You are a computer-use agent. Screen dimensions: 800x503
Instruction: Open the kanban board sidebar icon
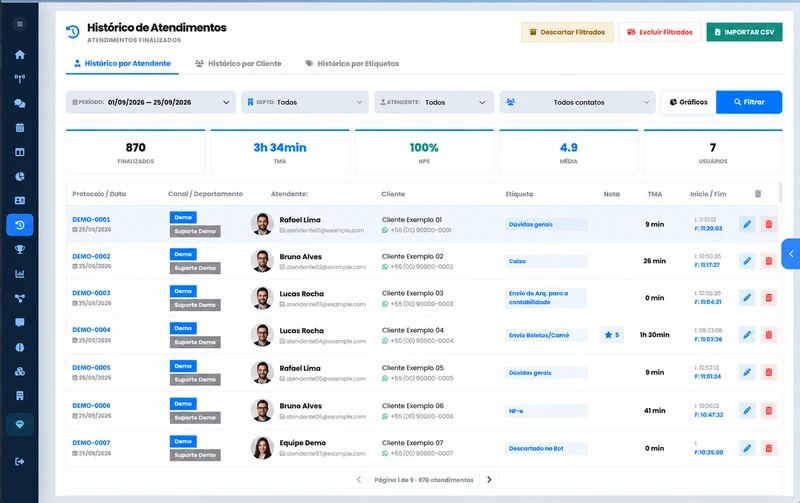click(x=19, y=152)
